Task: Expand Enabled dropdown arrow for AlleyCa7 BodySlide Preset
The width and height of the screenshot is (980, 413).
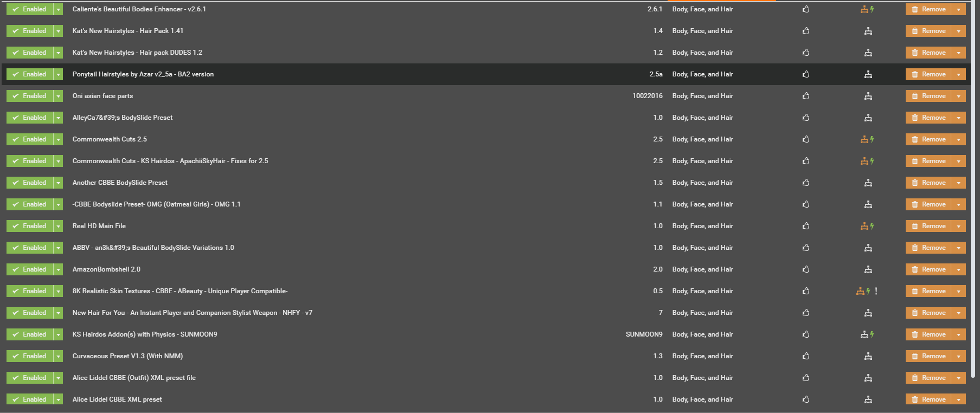Action: pos(58,118)
